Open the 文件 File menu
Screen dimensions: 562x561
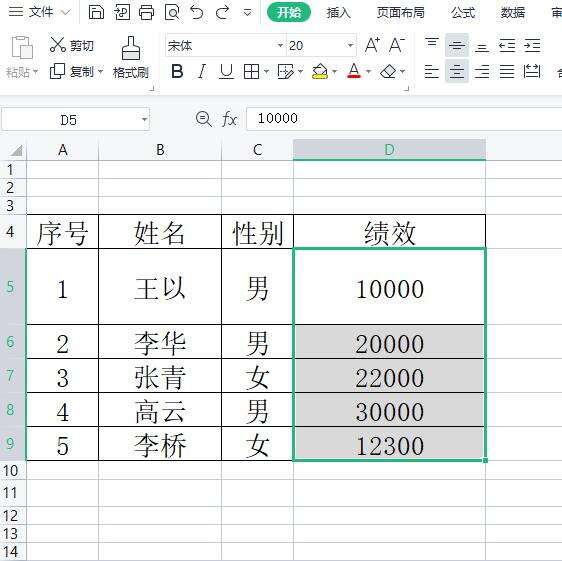(39, 12)
